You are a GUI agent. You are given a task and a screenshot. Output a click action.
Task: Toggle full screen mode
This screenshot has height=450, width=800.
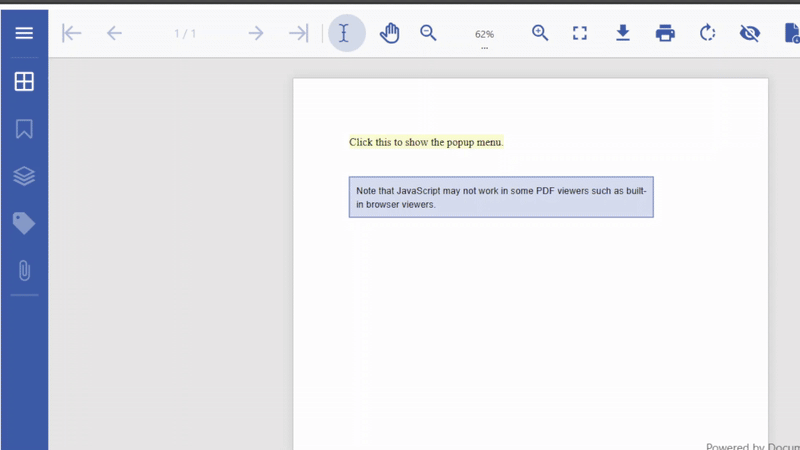point(580,33)
